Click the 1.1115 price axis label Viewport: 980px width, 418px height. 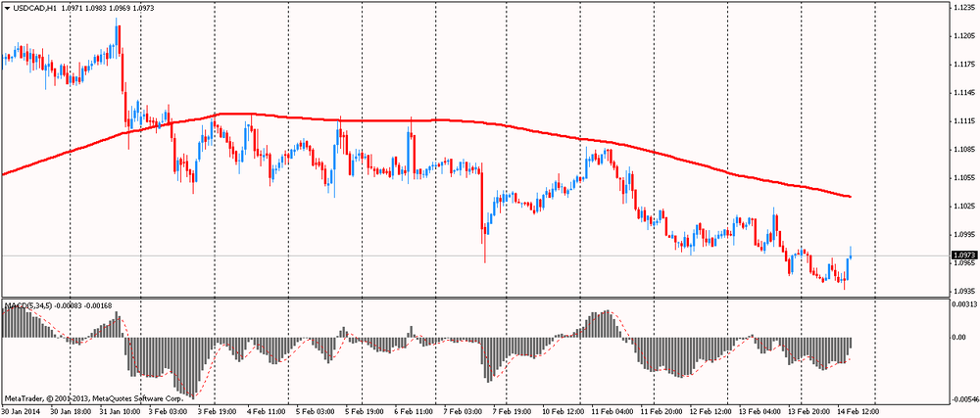(x=962, y=120)
